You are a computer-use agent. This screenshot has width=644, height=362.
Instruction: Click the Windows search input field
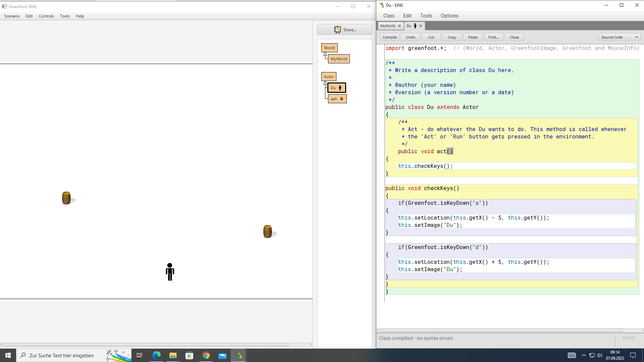[62, 355]
